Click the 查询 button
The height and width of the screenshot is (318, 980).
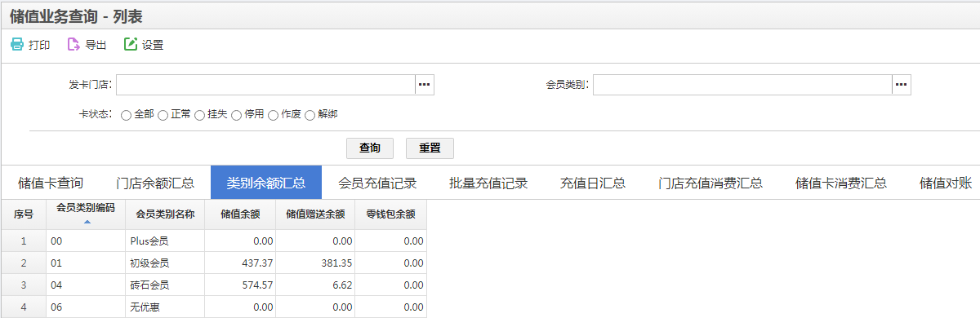point(370,148)
